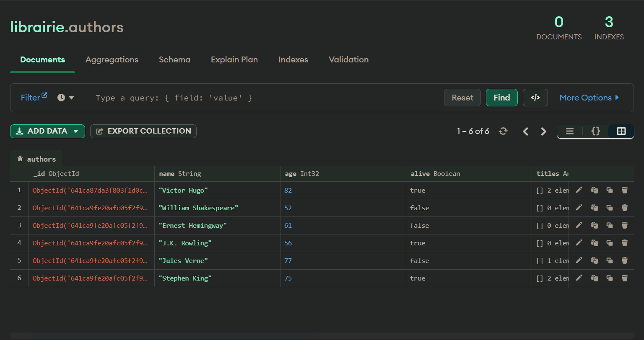
Task: Switch to JSON view with the braces icon
Action: click(x=595, y=131)
